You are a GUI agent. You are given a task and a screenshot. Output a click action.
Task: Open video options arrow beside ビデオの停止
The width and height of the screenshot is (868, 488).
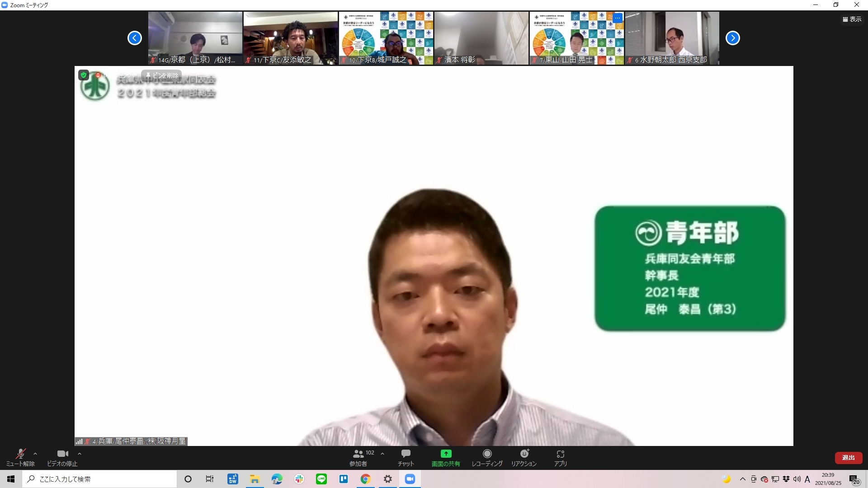[x=80, y=454]
